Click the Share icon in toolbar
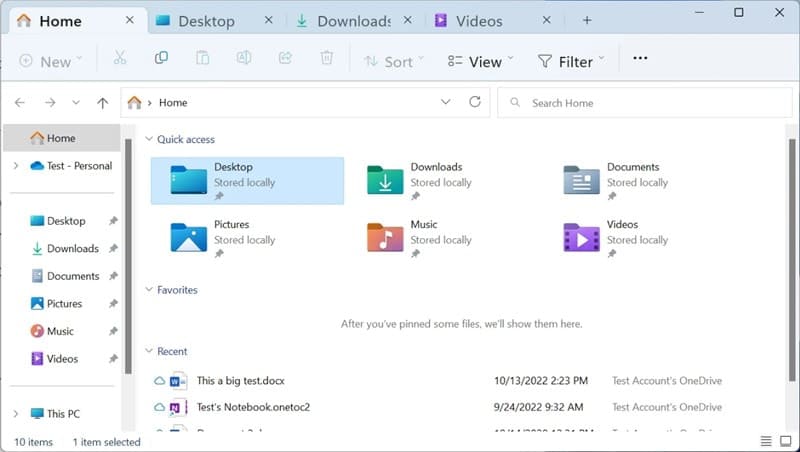800x452 pixels. point(285,58)
